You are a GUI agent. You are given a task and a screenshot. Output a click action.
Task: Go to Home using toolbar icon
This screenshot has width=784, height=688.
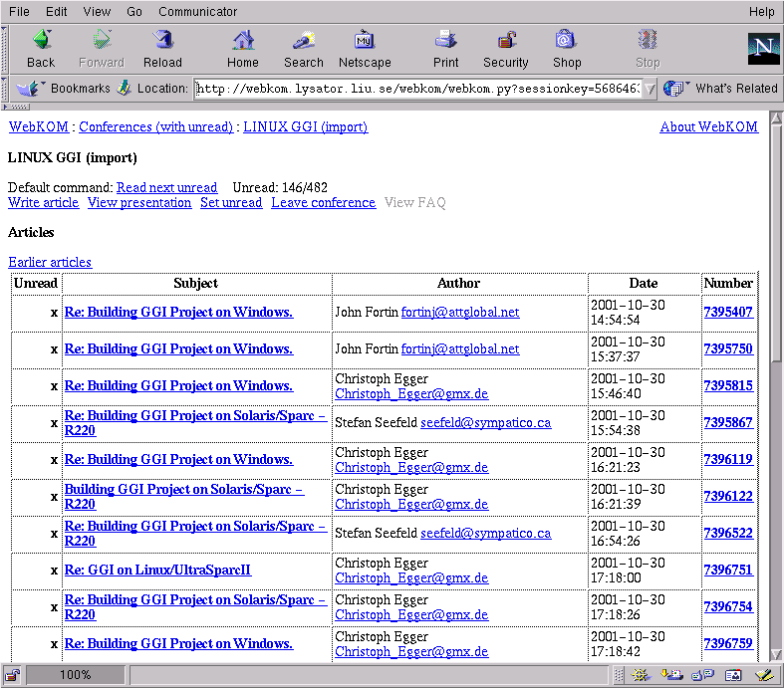(x=242, y=49)
